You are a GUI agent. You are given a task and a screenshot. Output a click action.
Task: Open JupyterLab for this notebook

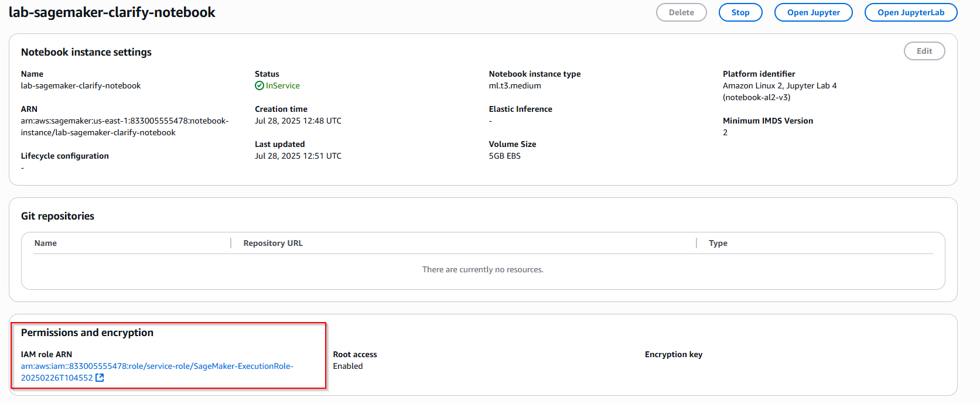[911, 12]
